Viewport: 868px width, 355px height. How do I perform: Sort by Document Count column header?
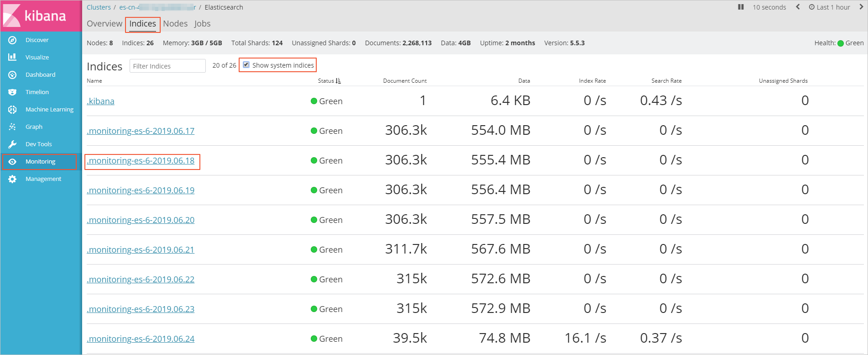(405, 81)
